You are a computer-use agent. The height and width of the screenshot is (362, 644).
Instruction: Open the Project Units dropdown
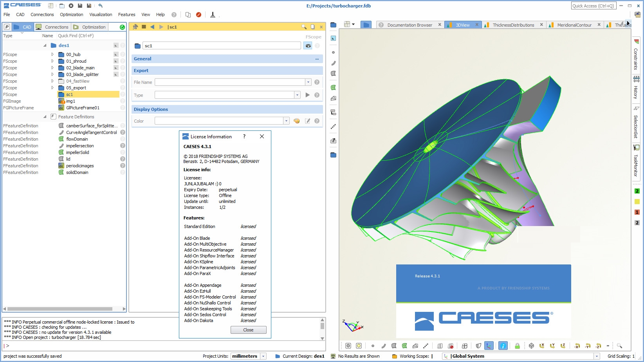(x=263, y=356)
